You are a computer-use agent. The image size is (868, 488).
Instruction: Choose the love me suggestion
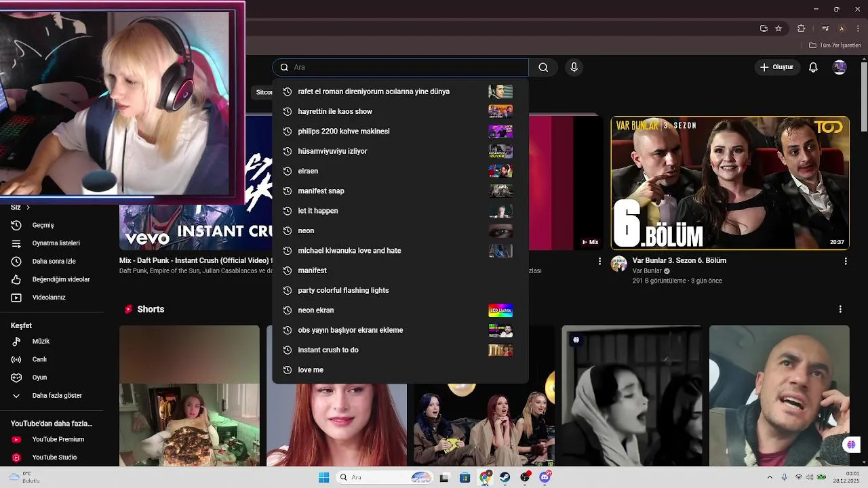(x=400, y=369)
